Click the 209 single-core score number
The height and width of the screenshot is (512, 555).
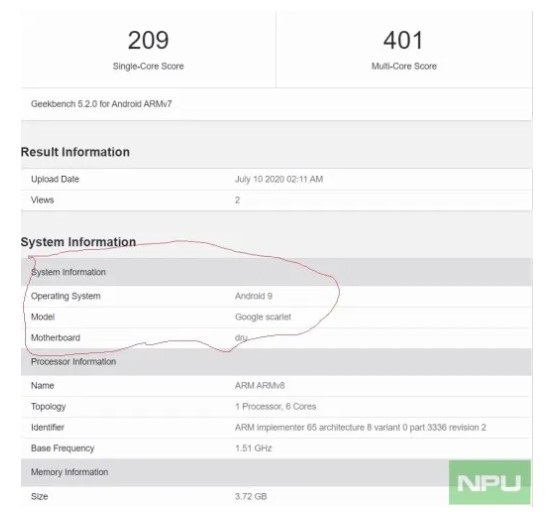tap(148, 40)
